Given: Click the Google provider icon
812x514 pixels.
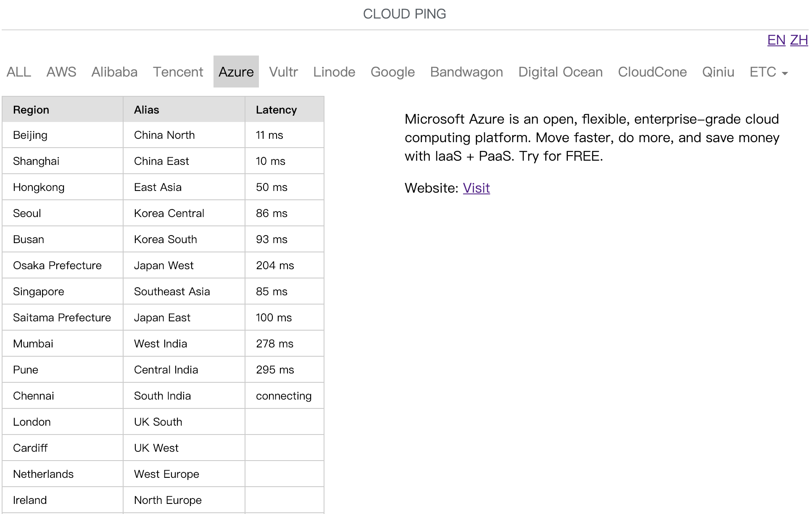Looking at the screenshot, I should click(393, 72).
